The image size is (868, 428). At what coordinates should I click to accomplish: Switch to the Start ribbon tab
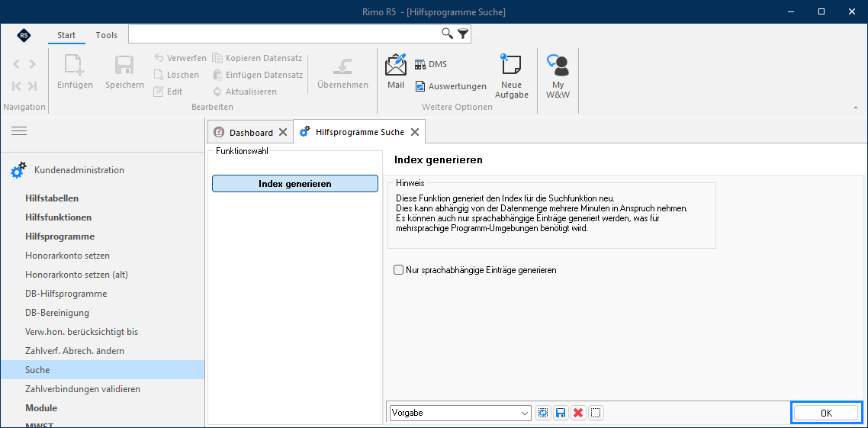click(x=66, y=35)
